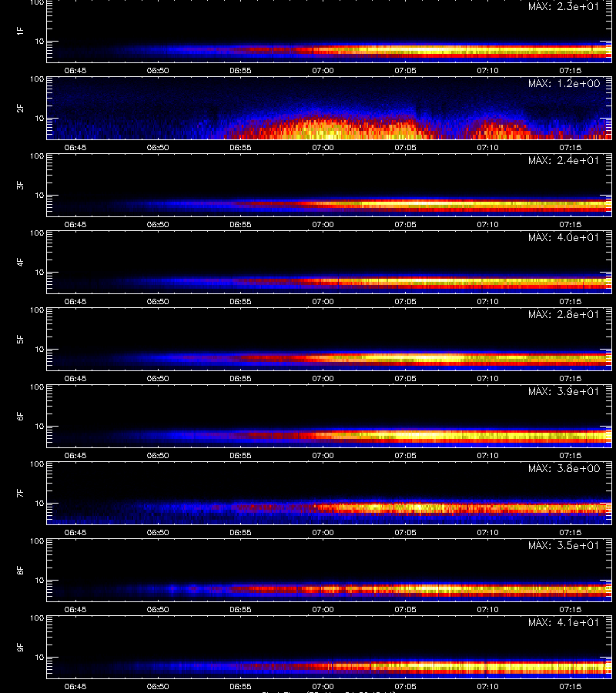The image size is (616, 693).
Task: Select the 'MAX: 4.0e+01' annotation
Action: coord(564,237)
